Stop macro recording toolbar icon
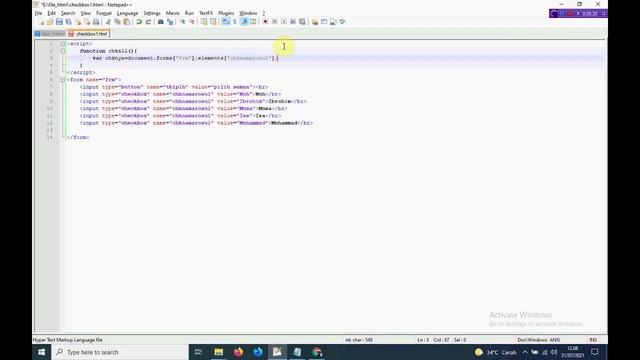 pyautogui.click(x=275, y=22)
